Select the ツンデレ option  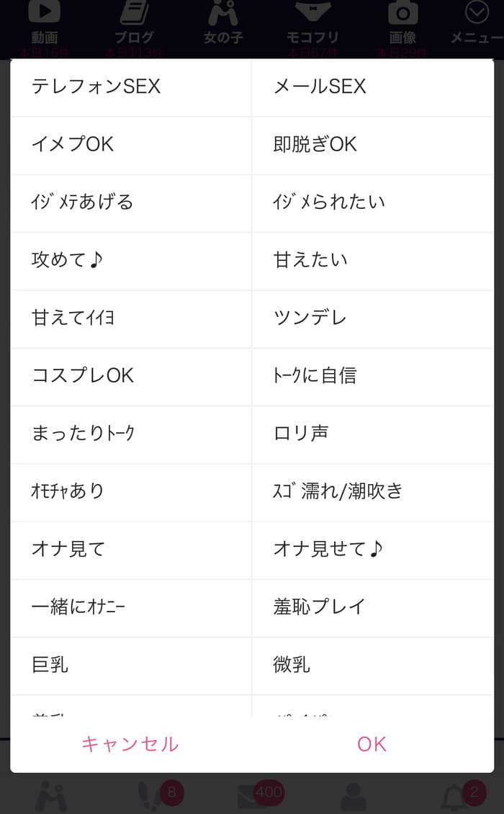(373, 318)
